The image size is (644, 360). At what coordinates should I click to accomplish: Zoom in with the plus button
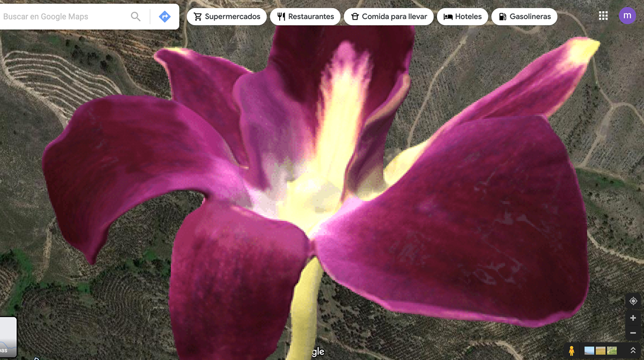(x=633, y=318)
